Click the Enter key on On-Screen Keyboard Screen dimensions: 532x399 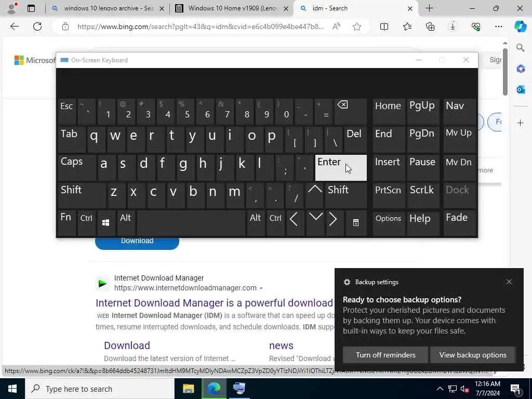(x=341, y=168)
